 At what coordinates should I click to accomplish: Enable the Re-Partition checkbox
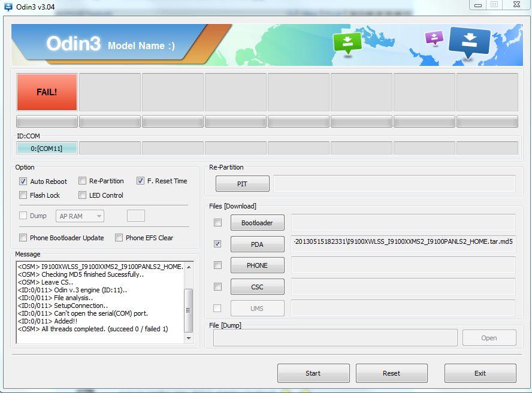tap(82, 181)
